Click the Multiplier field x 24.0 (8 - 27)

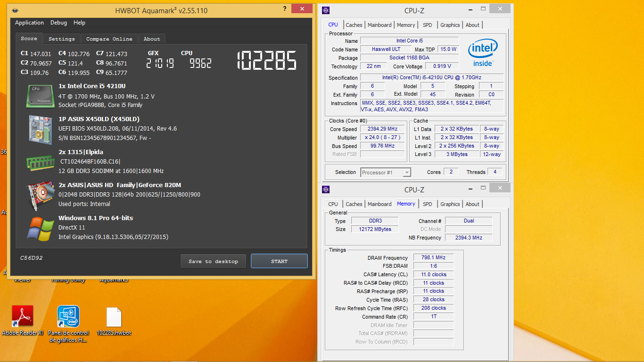[x=382, y=138]
